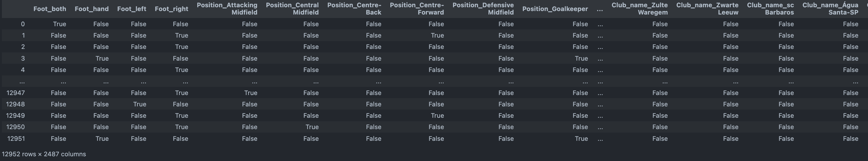Click the Club_name_Zulte Waregem column header
Image resolution: width=868 pixels, height=161 pixels.
click(639, 9)
